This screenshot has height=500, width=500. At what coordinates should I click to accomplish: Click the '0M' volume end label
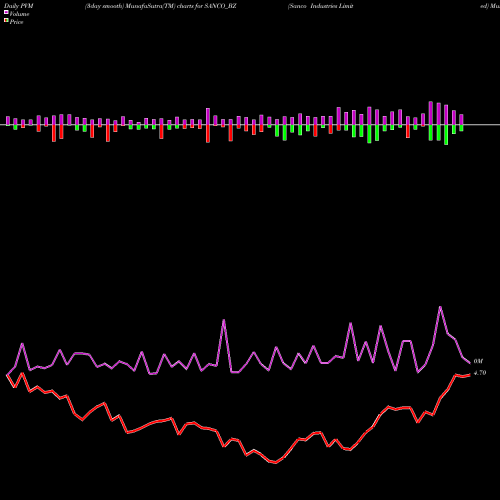(x=478, y=361)
